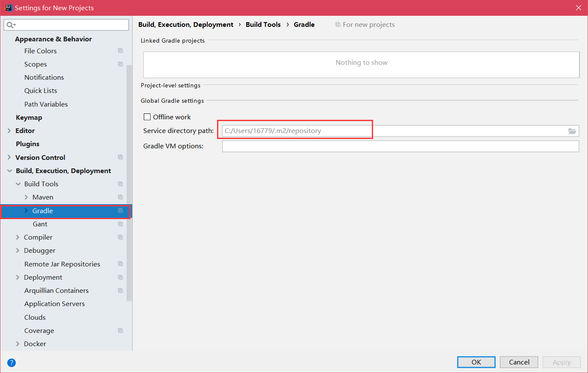Click the project-level icon beside Coverage
588x373 pixels.
pyautogui.click(x=120, y=330)
